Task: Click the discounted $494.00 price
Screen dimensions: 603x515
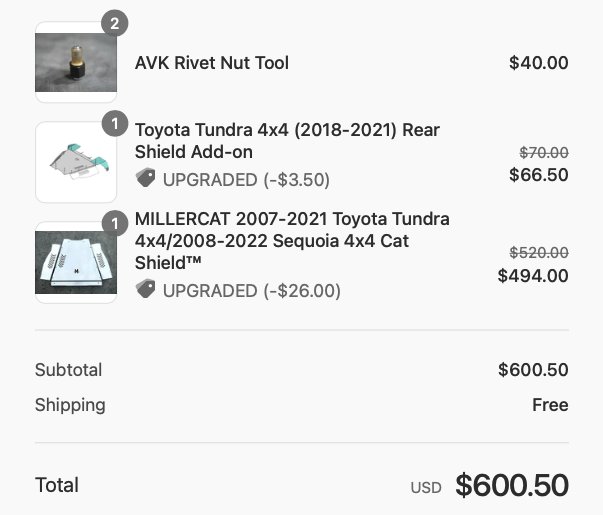Action: tap(533, 276)
